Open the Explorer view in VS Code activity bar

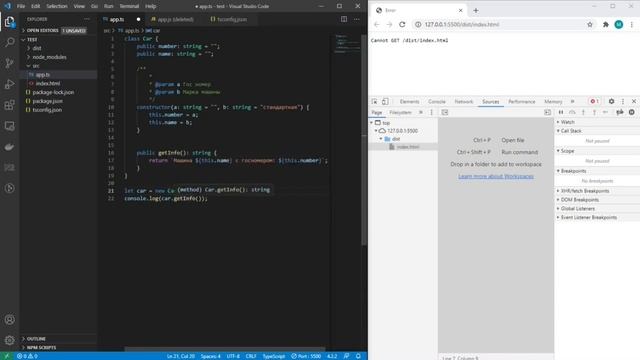tap(9, 21)
